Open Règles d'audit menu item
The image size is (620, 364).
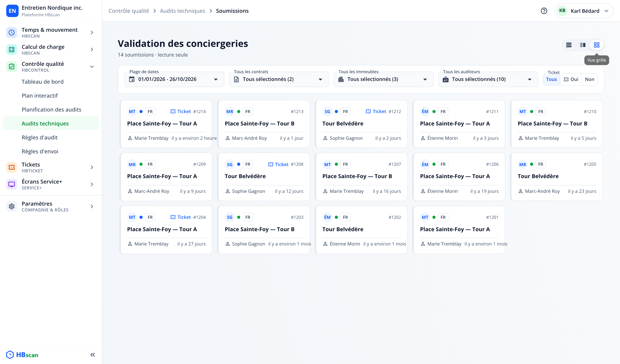coord(51,137)
